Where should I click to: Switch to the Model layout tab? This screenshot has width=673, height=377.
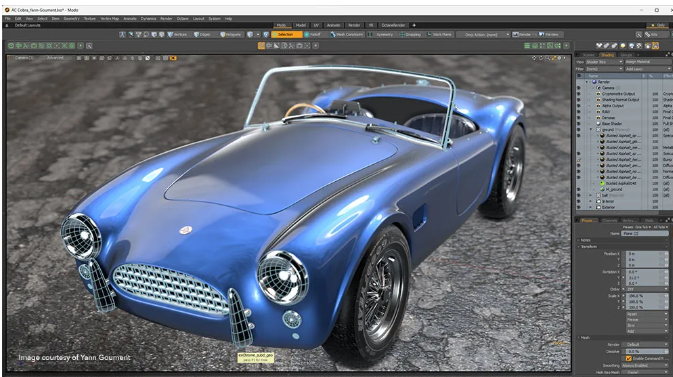pyautogui.click(x=301, y=25)
